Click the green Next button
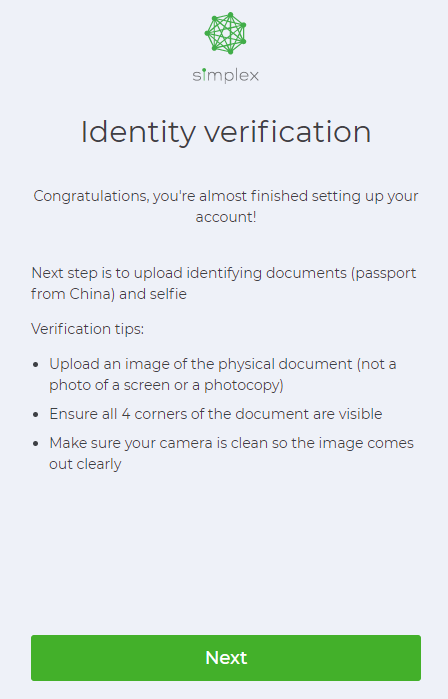The image size is (448, 699). [226, 658]
